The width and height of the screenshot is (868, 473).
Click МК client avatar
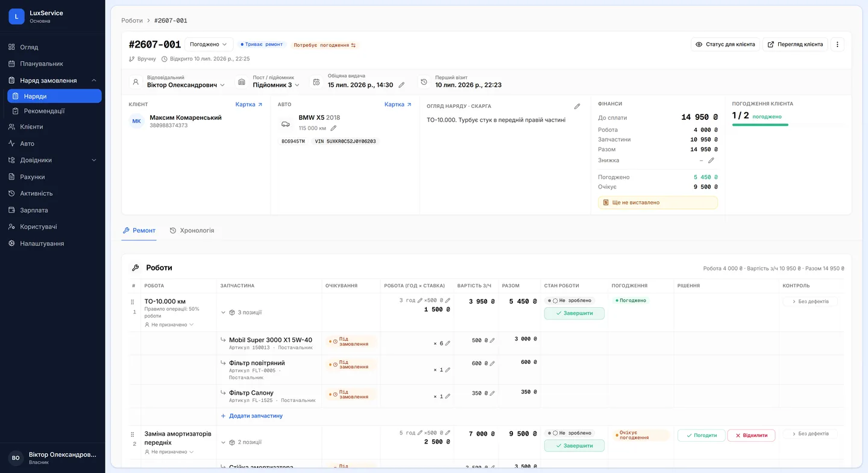click(137, 121)
